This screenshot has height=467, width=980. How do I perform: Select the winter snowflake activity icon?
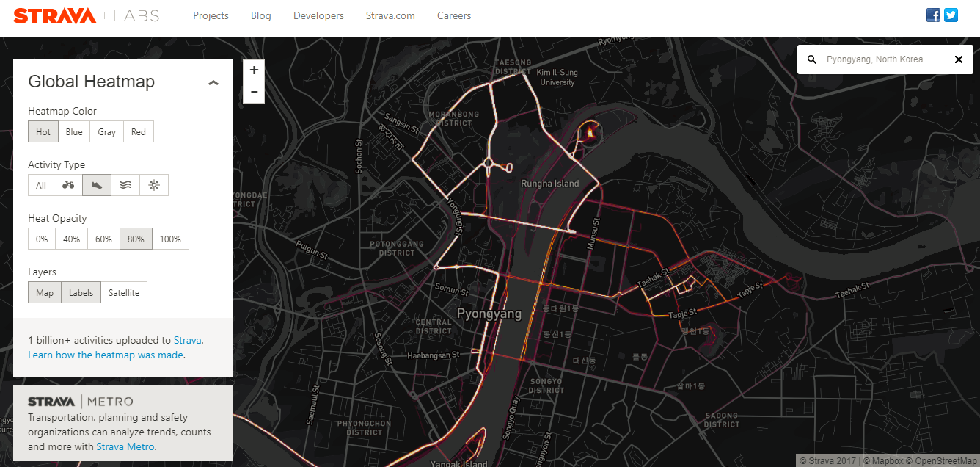coord(154,185)
